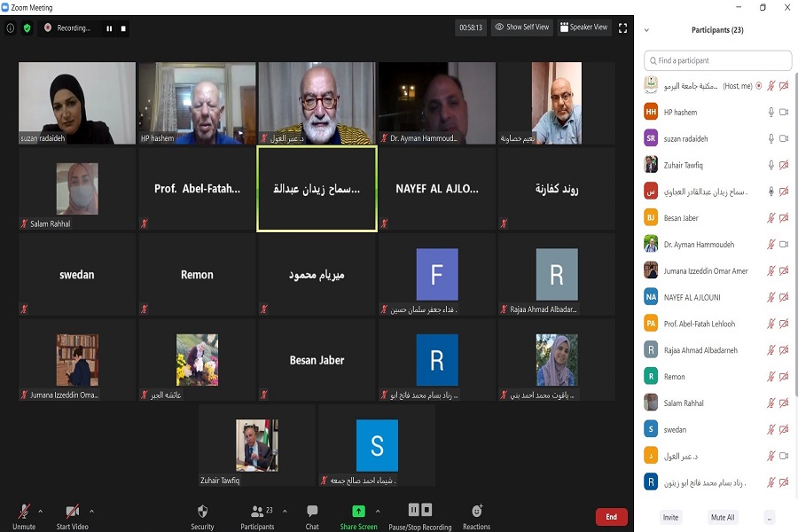The height and width of the screenshot is (532, 798).
Task: Click the meeting timer 00:58:13
Action: coord(471,27)
